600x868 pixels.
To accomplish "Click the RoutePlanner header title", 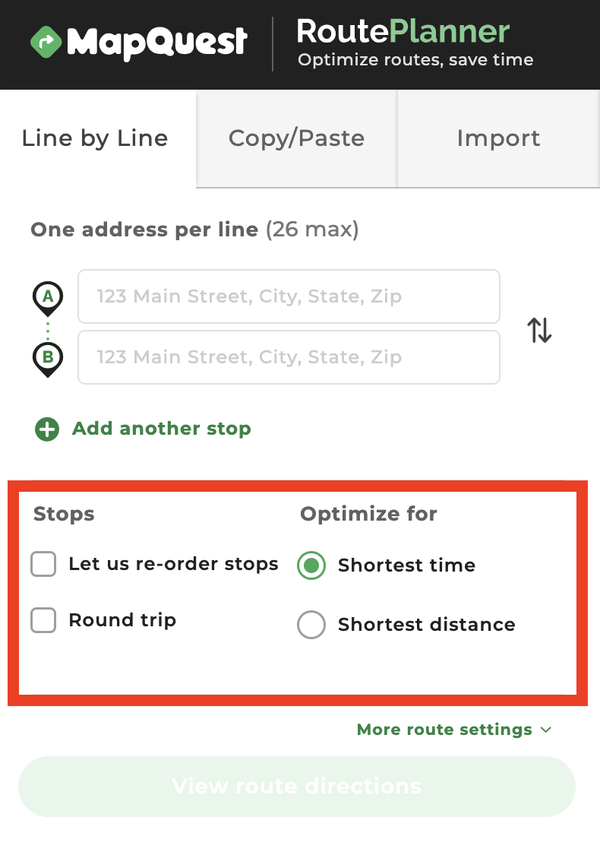I will pos(403,32).
